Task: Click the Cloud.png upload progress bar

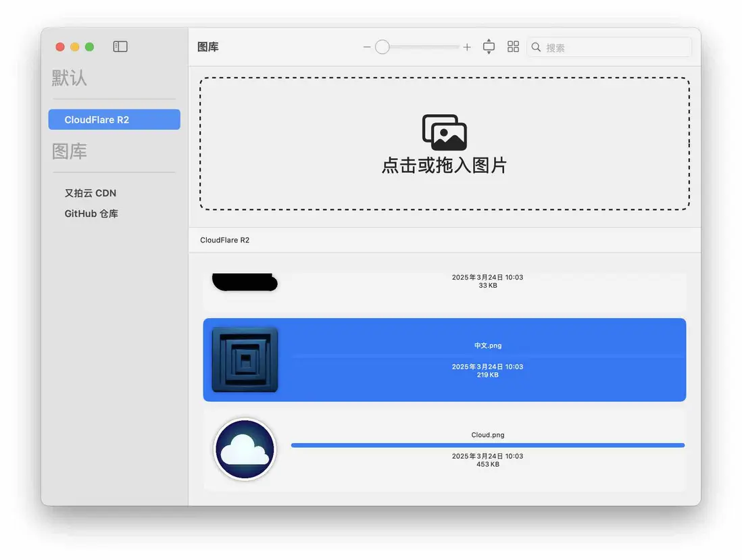Action: [x=488, y=445]
